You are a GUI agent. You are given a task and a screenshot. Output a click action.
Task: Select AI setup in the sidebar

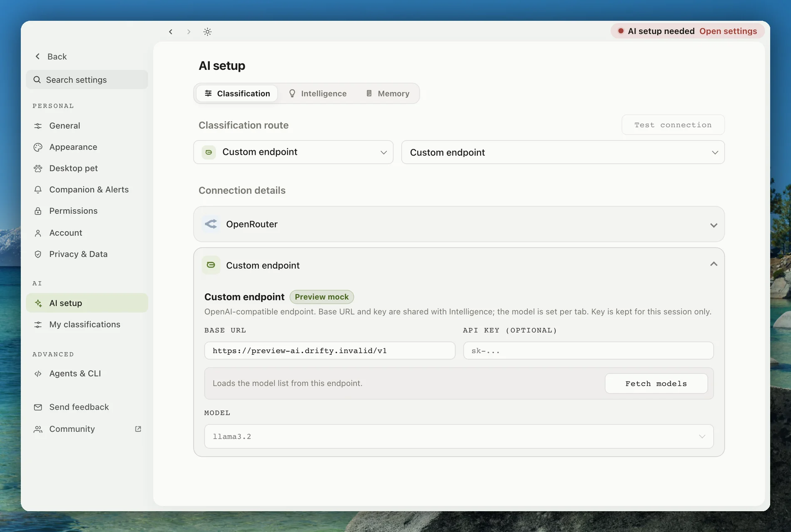(87, 303)
